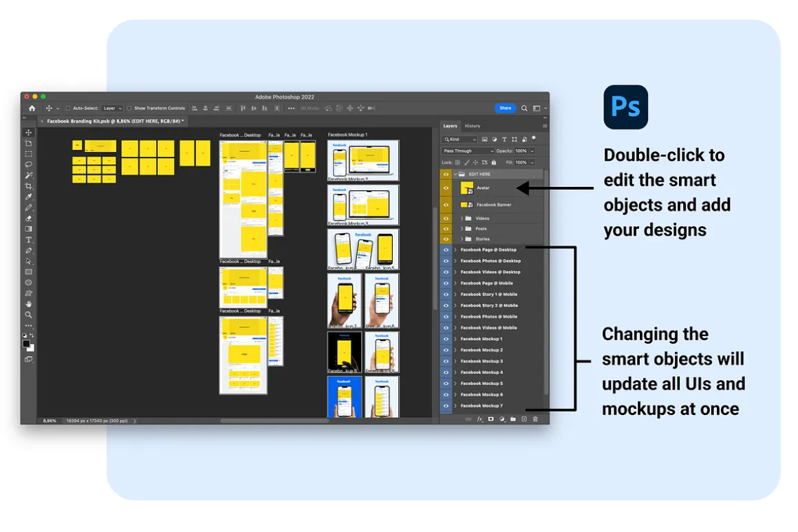Click the 8,86% zoom level field
The width and height of the screenshot is (798, 532).
(50, 421)
